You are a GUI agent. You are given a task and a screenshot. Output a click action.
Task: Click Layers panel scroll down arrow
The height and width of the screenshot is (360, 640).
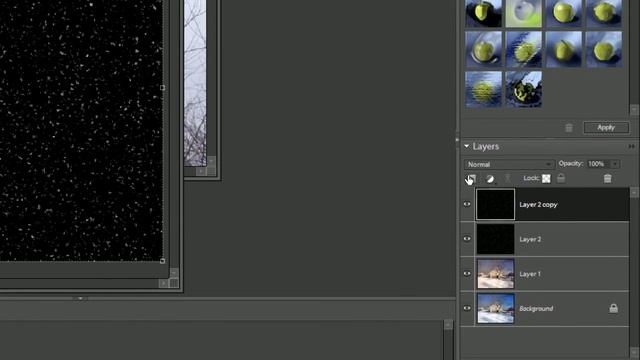pyautogui.click(x=633, y=353)
